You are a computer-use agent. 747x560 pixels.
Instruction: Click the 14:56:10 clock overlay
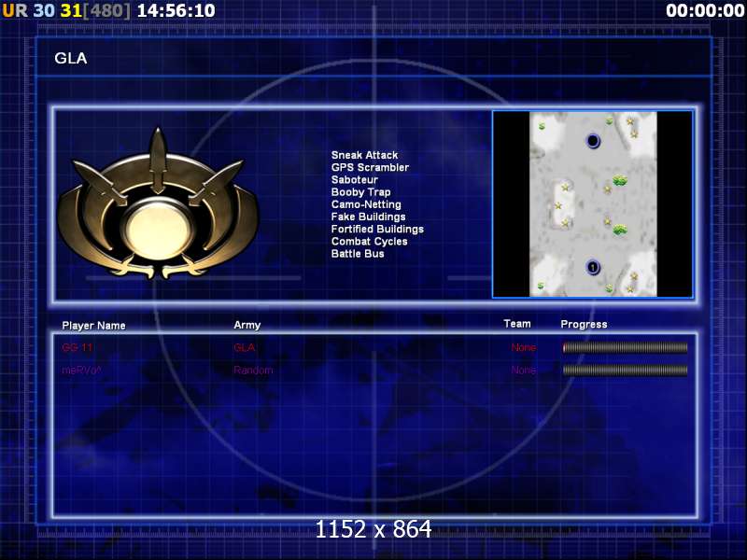point(176,10)
